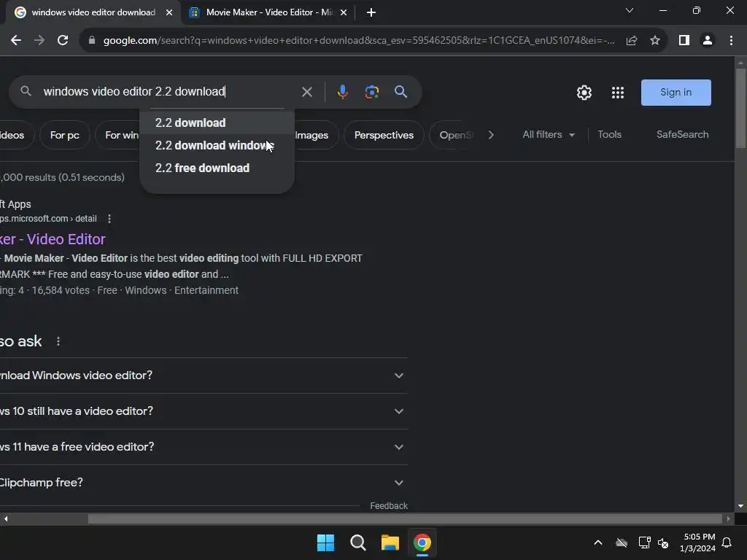
Task: Open taskbar Search
Action: point(357,542)
